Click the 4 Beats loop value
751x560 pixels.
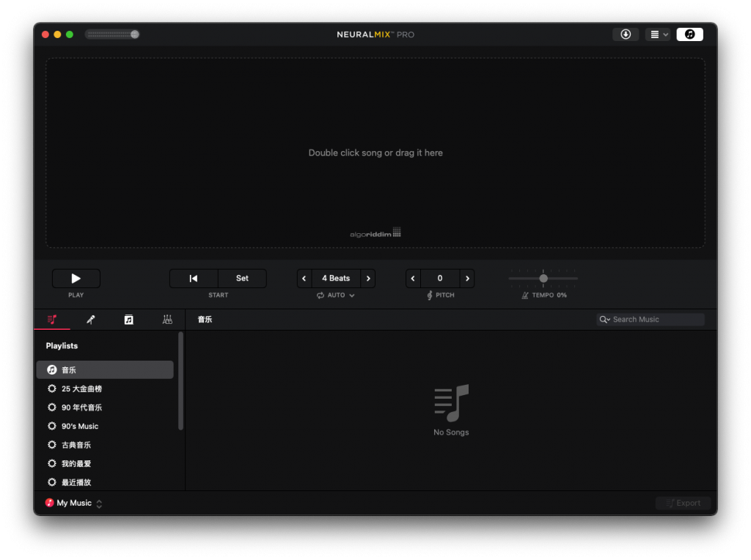pos(336,278)
